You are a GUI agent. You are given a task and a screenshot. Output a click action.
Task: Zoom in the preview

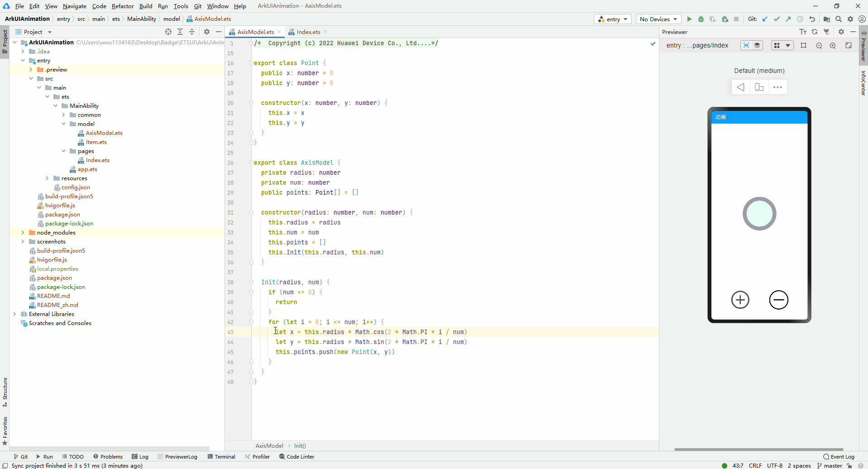[833, 45]
